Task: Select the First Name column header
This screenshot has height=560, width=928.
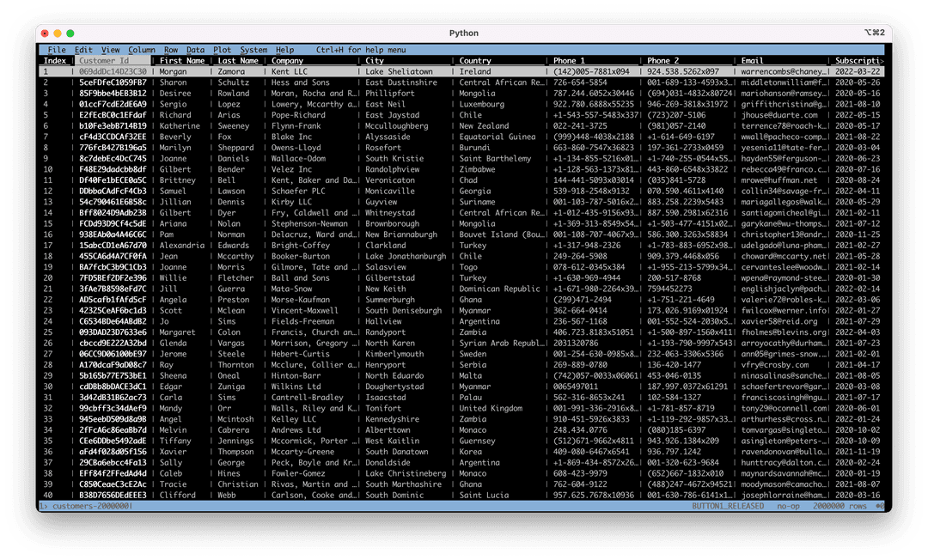Action: [x=182, y=60]
